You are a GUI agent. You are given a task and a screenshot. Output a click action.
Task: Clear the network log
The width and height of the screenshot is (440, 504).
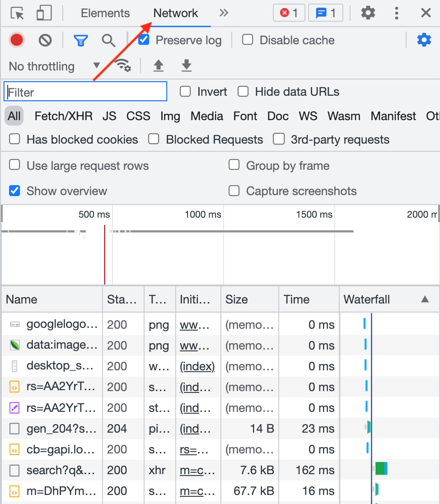[x=45, y=40]
